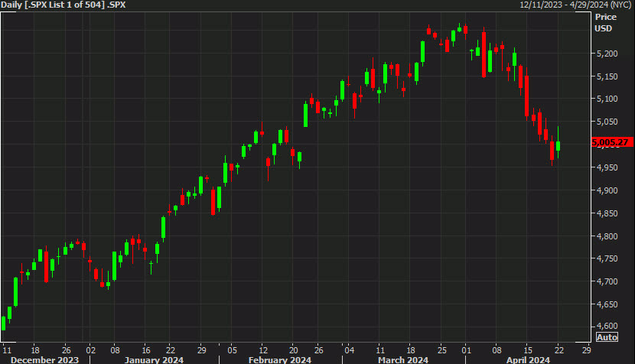This screenshot has width=635, height=364.
Task: Click the 4,950 price axis label
Action: click(607, 167)
